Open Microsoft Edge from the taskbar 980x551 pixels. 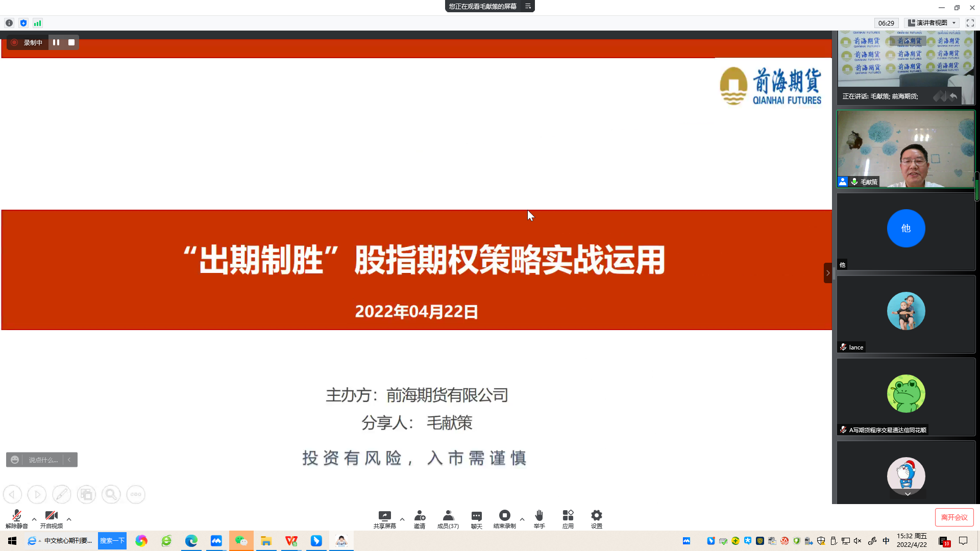click(x=191, y=541)
